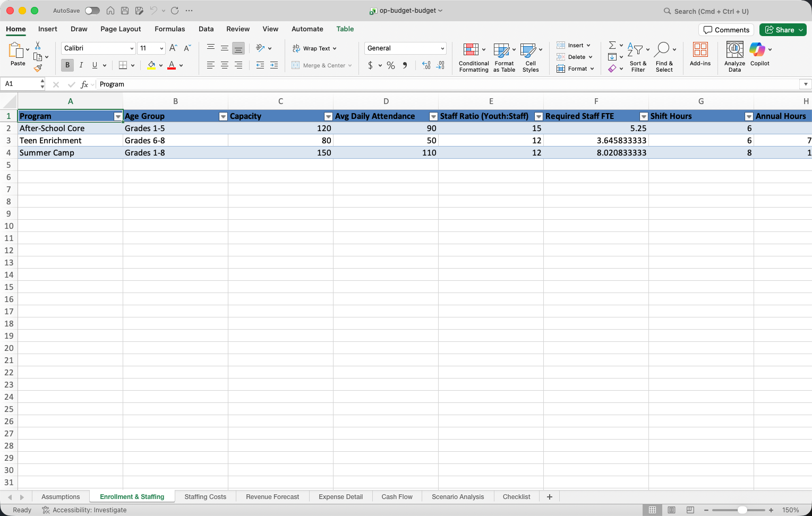
Task: Switch to the Revenue Forecast sheet tab
Action: point(272,497)
